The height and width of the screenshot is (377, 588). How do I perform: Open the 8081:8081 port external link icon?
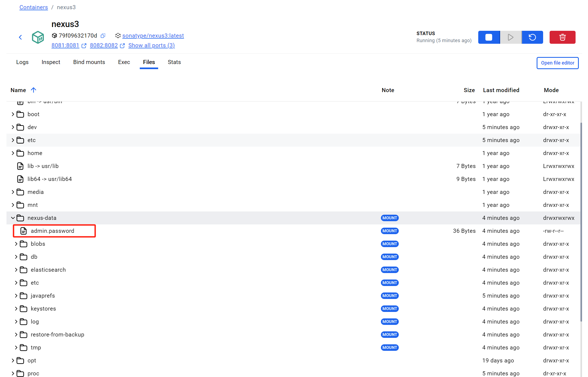[84, 46]
